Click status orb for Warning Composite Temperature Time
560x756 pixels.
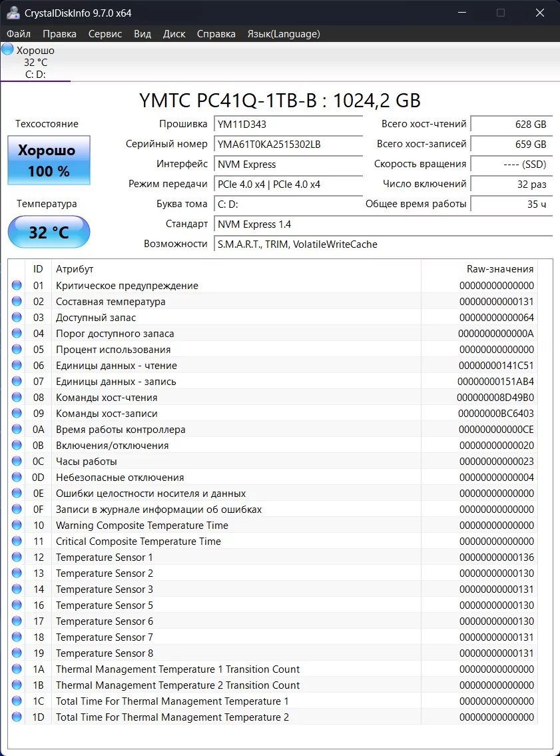17,525
